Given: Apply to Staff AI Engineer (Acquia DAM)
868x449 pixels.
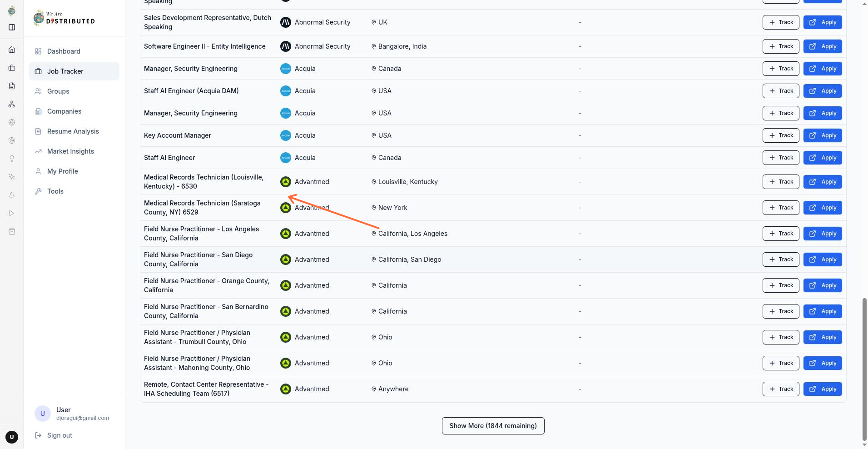Looking at the screenshot, I should tap(822, 91).
